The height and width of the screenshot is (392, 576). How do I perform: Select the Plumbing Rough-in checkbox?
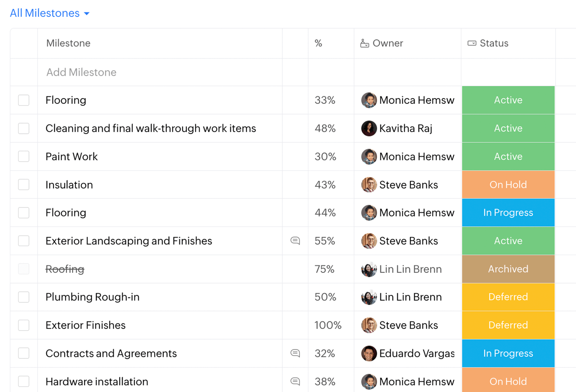(x=23, y=297)
